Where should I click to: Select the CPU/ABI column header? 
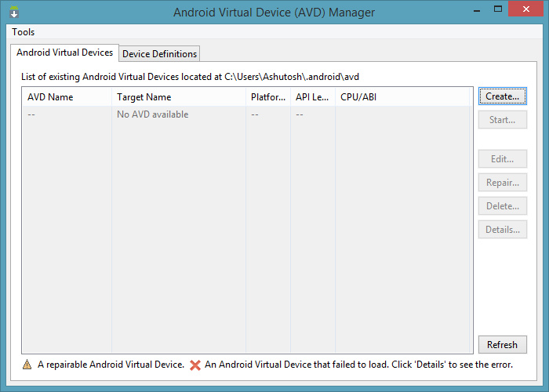402,97
